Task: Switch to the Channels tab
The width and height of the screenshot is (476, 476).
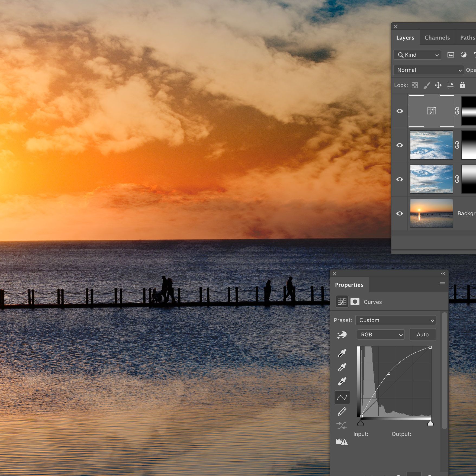Action: tap(437, 38)
